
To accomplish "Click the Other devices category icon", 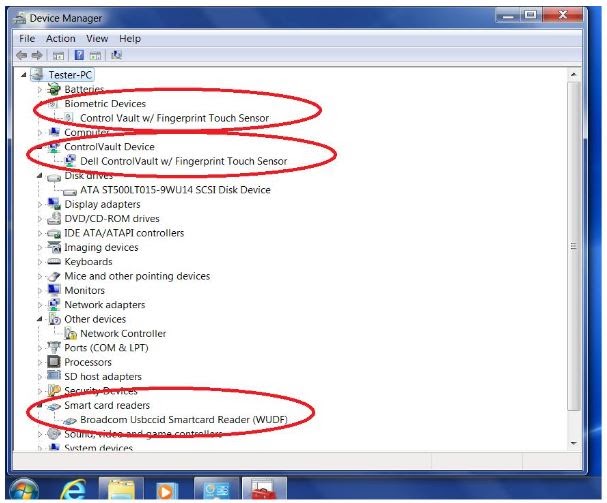I will point(55,319).
